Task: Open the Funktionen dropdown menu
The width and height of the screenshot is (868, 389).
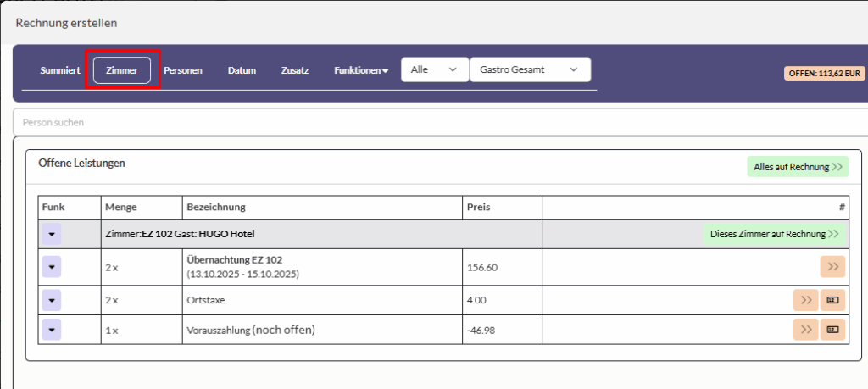Action: [x=360, y=70]
